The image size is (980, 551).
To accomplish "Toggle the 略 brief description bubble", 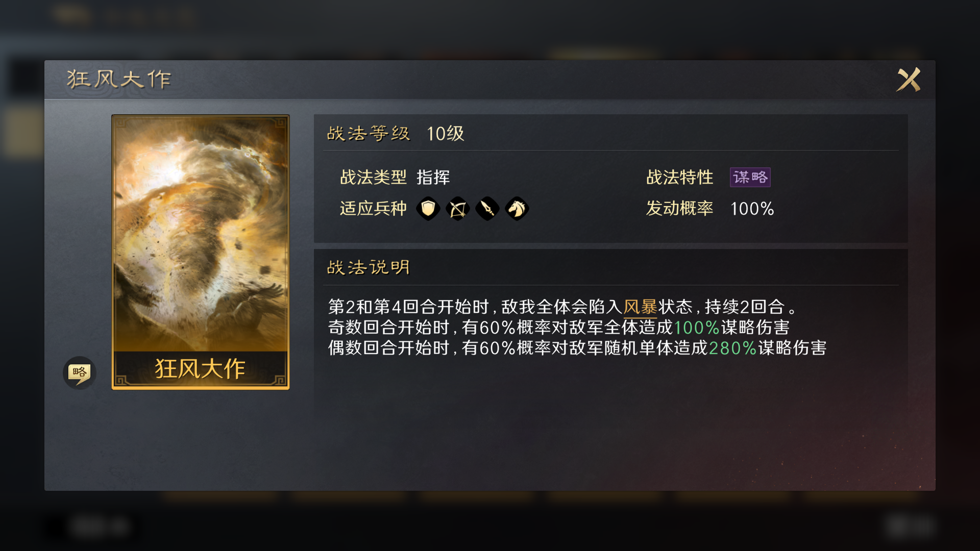I will tap(79, 372).
